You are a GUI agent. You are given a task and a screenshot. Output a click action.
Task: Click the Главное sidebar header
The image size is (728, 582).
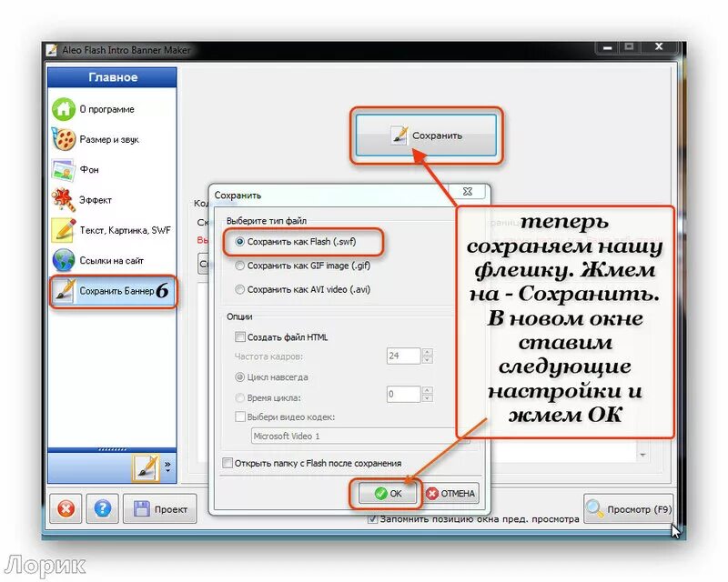(112, 77)
